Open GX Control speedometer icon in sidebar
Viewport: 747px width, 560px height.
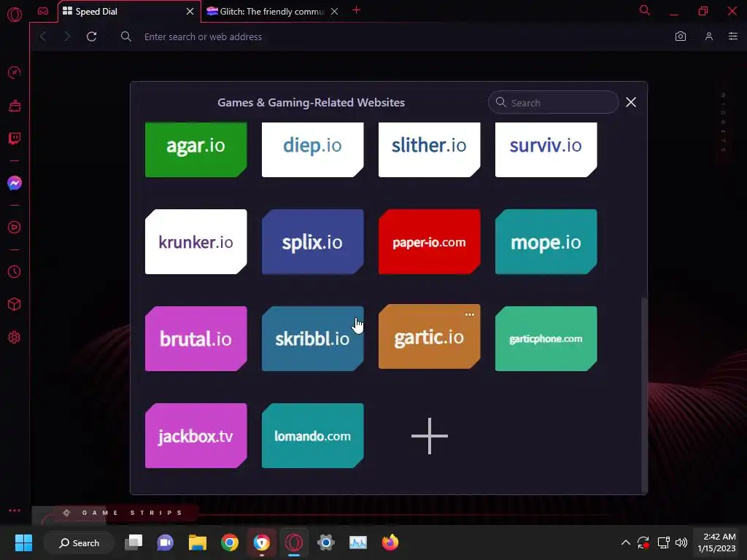15,72
